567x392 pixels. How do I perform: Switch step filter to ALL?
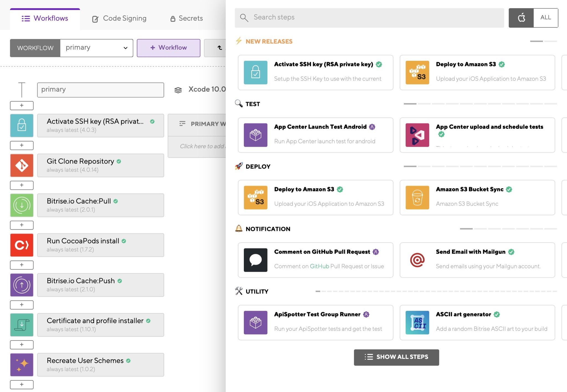[x=546, y=18]
